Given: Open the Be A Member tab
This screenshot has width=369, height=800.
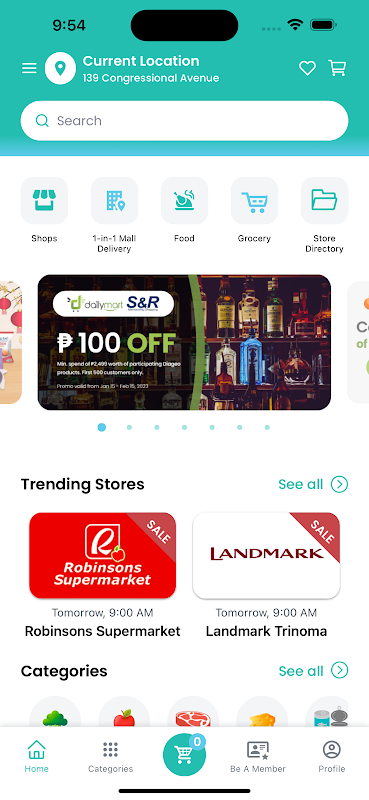Looking at the screenshot, I should click(258, 757).
